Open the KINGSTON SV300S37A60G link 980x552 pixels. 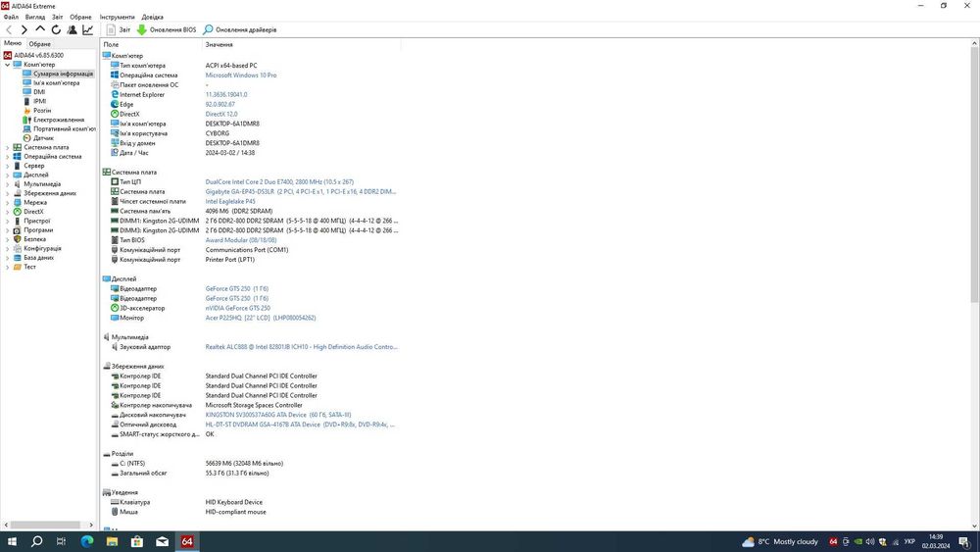[278, 415]
